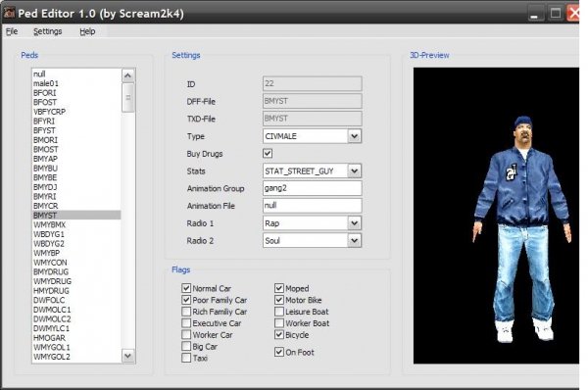Select the null ped in the list
This screenshot has height=390, width=588.
click(x=76, y=73)
